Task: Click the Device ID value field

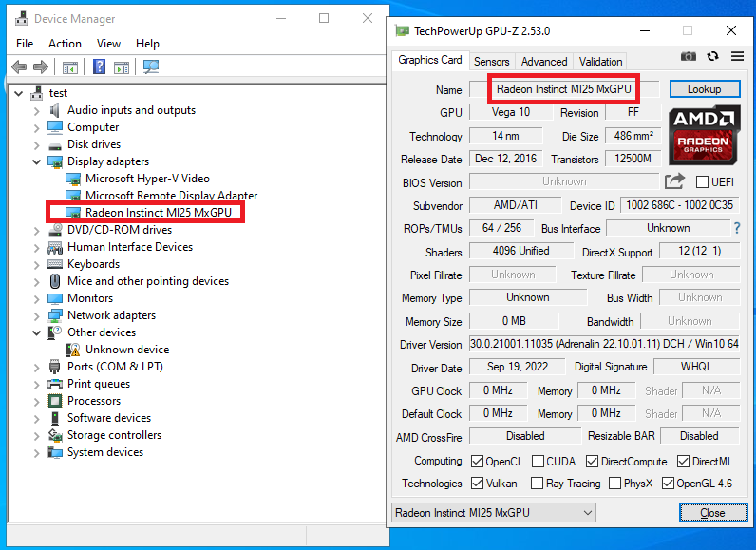Action: click(x=679, y=205)
